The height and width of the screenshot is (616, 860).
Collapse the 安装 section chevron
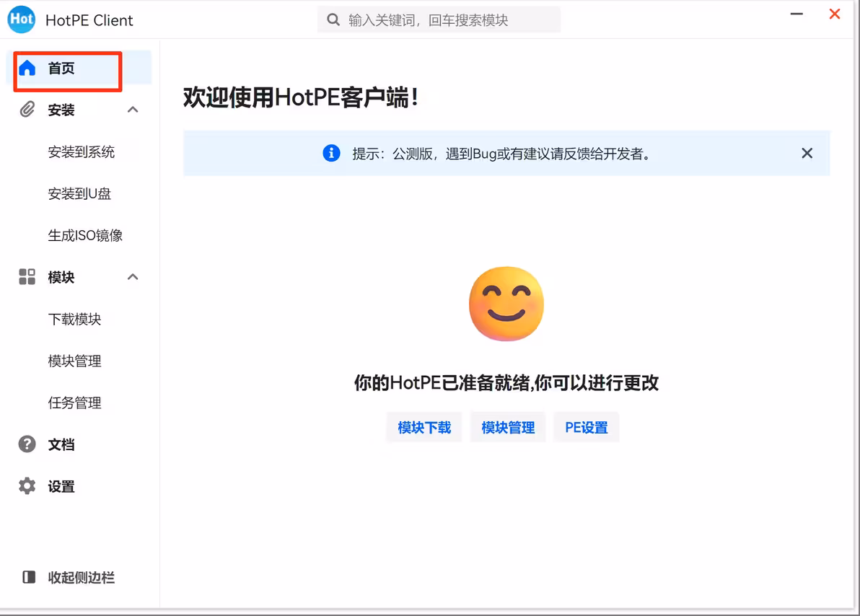click(133, 110)
